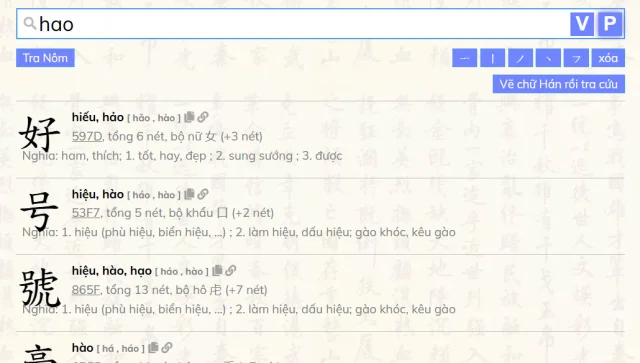Click the meaning line 'Nghĩa: ham, thích'

[182, 156]
